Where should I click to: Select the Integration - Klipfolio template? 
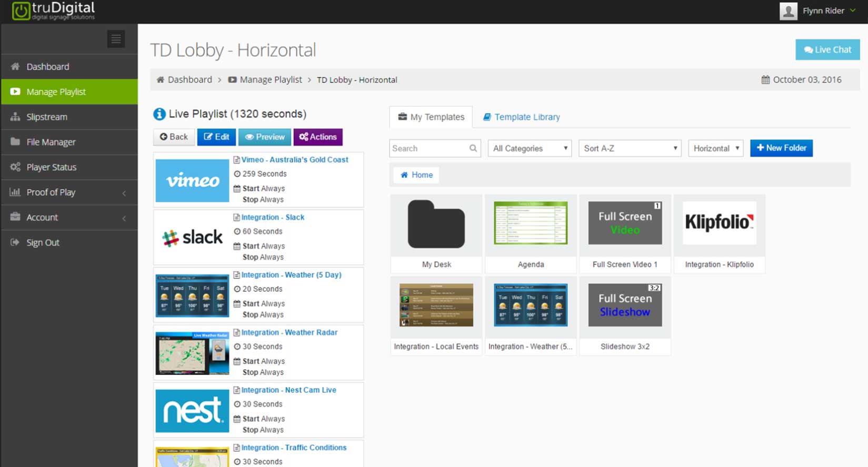click(x=719, y=233)
